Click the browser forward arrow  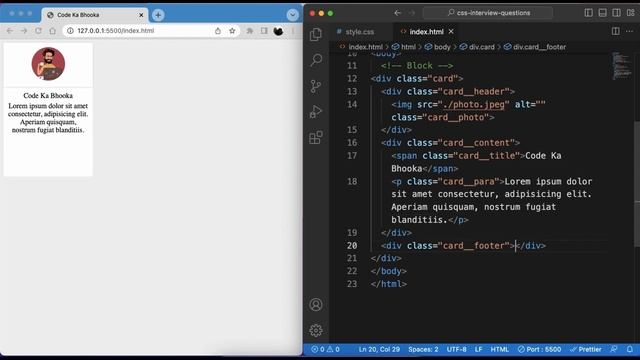tap(24, 31)
